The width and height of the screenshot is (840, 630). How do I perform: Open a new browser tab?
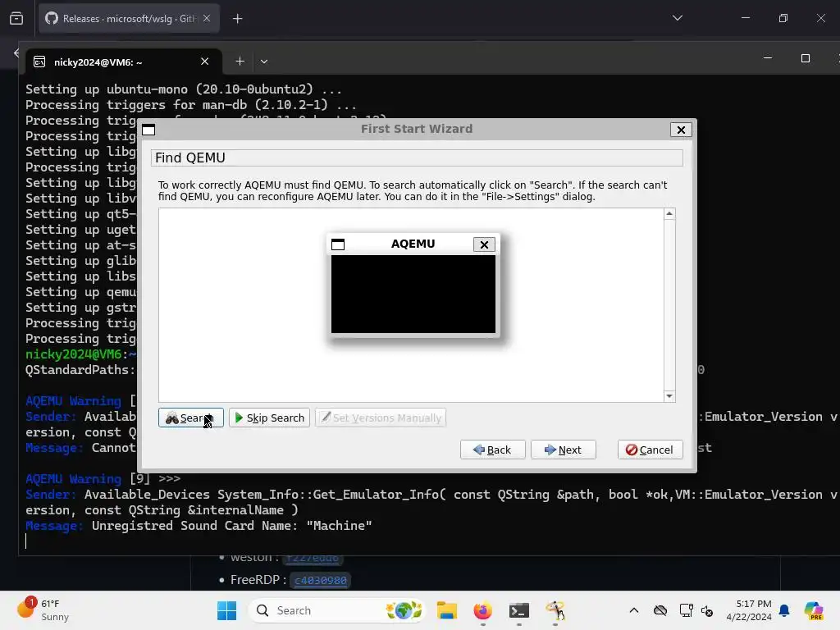point(238,19)
